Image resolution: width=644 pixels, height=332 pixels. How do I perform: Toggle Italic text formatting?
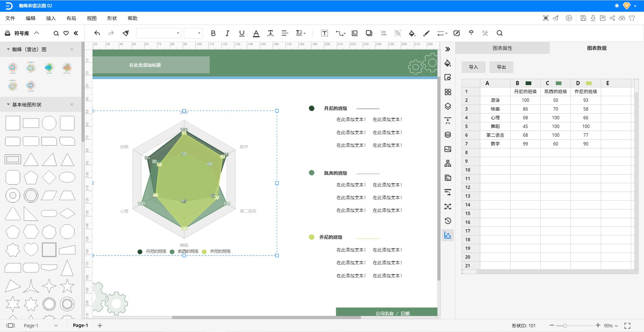227,33
